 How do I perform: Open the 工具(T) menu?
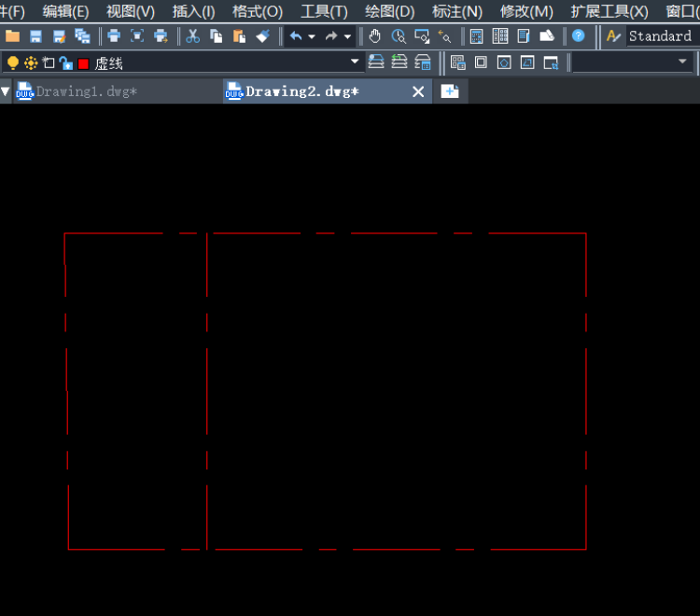pos(324,11)
